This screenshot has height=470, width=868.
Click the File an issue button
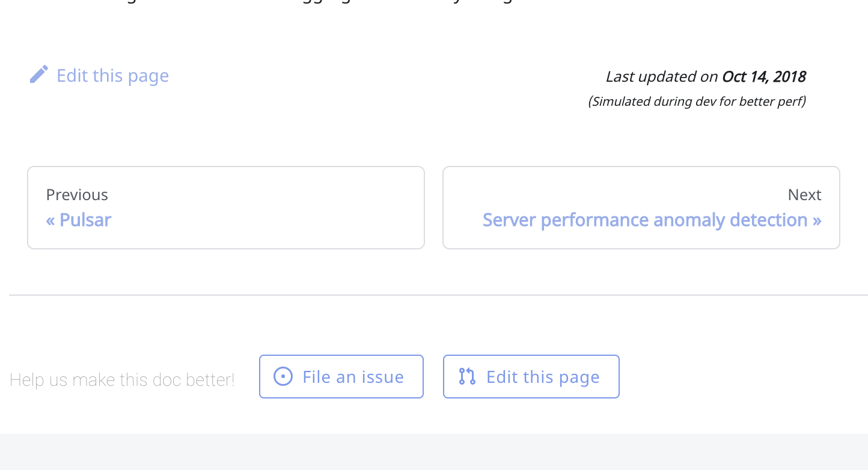click(x=341, y=376)
